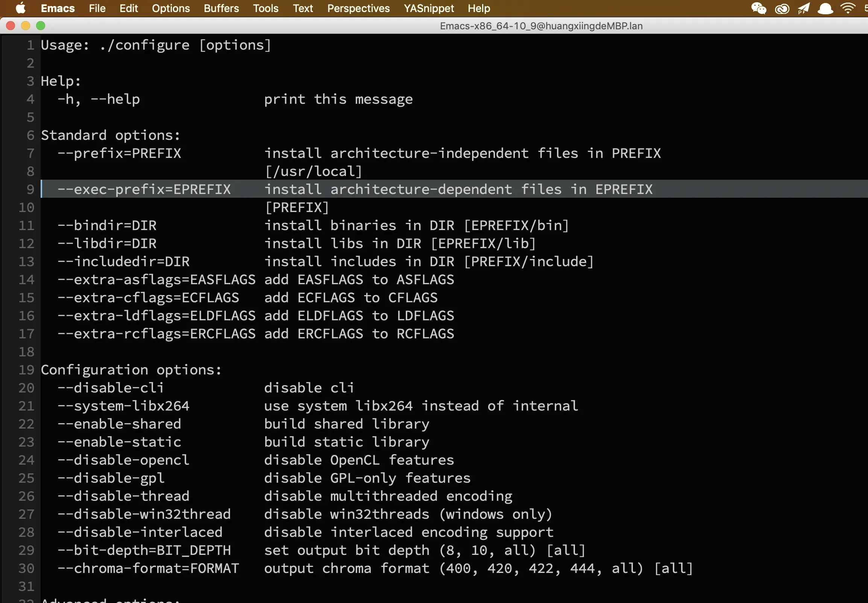Open the Wi-Fi status menu
The image size is (868, 603).
pos(848,8)
